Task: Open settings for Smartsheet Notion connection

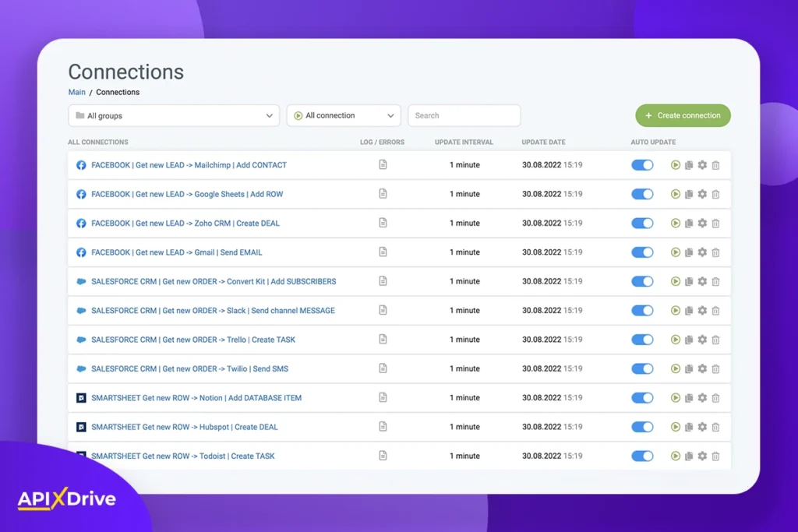Action: [x=702, y=398]
